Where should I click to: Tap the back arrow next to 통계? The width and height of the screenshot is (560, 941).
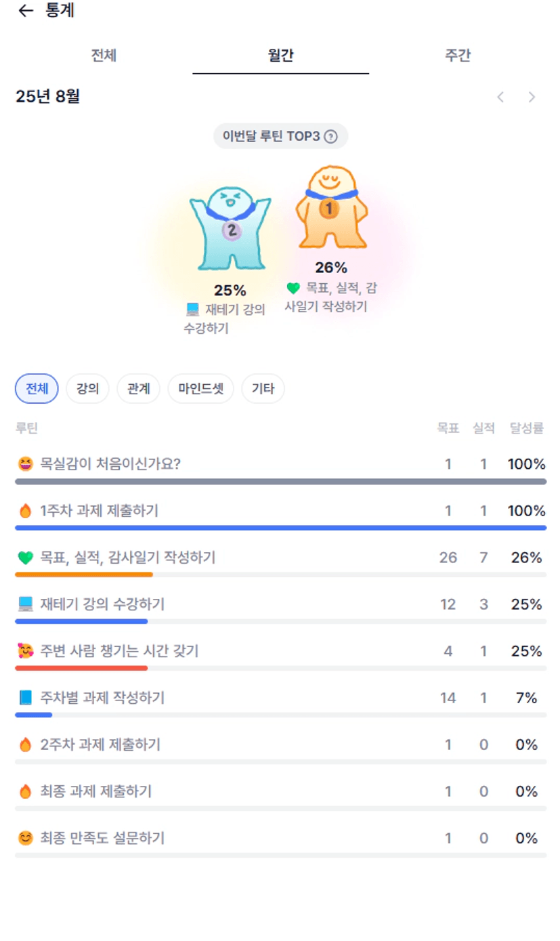tap(26, 11)
